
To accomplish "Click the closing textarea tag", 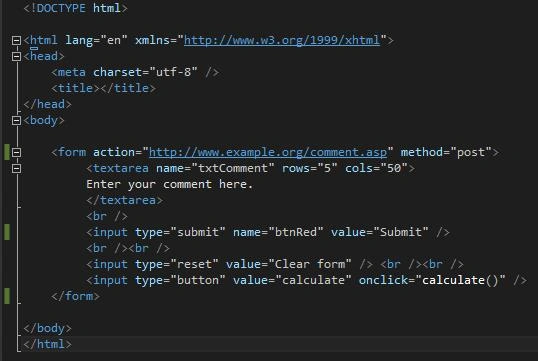I will (x=125, y=200).
